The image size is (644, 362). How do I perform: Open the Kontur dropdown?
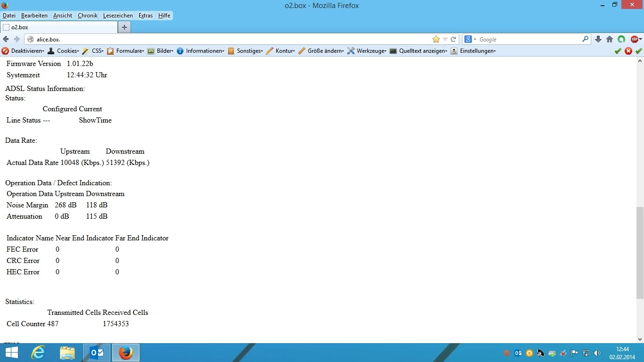pos(281,51)
